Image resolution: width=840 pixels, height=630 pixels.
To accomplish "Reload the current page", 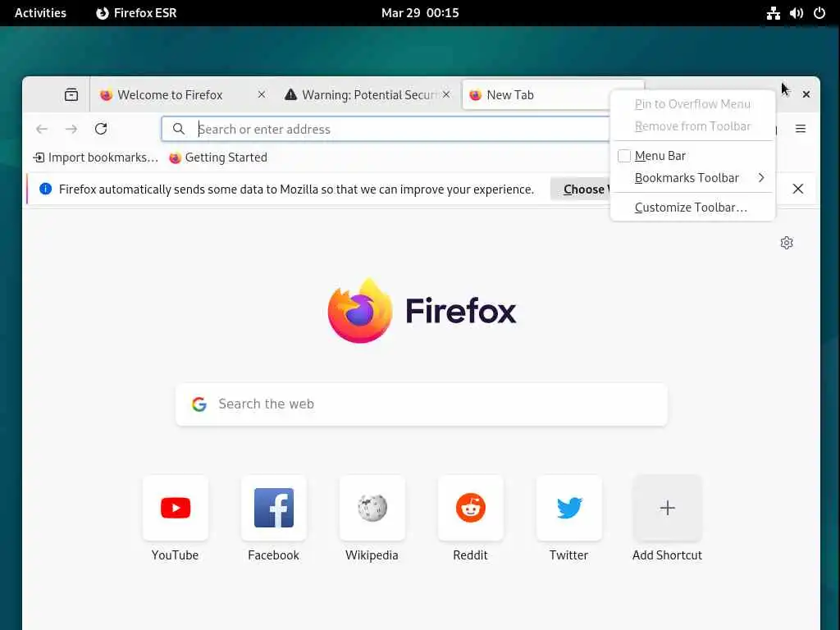I will (101, 129).
